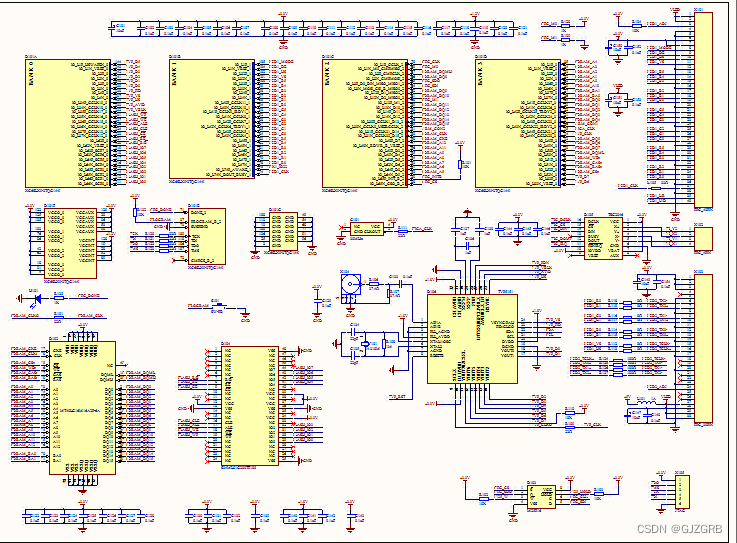Select the small four-pin connector on the right

[704, 239]
